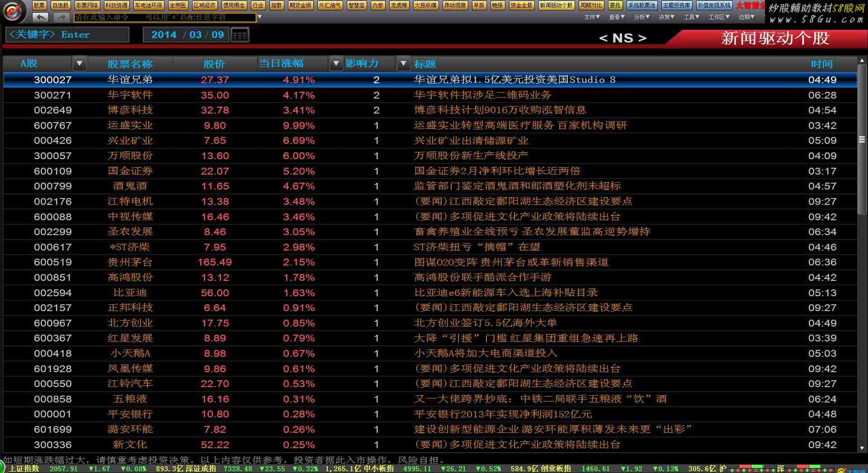Select the 贵州茅台 stock name
This screenshot has height=473, width=868.
(x=130, y=262)
